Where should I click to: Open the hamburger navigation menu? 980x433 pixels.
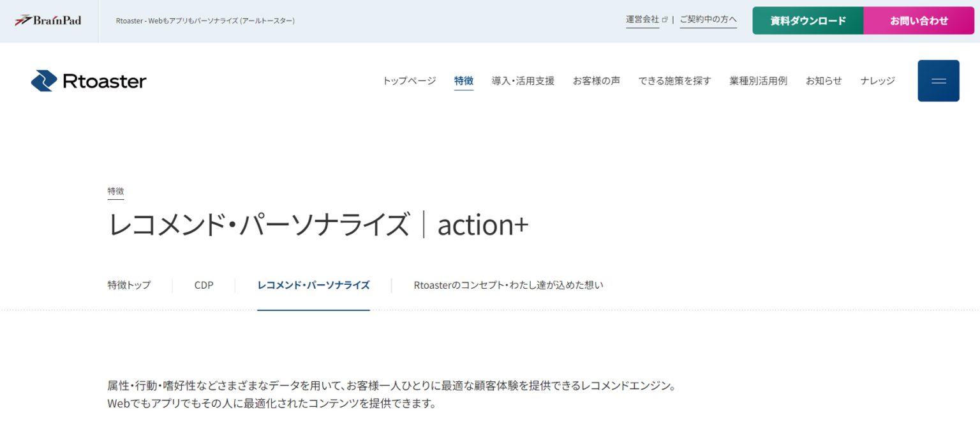[938, 80]
